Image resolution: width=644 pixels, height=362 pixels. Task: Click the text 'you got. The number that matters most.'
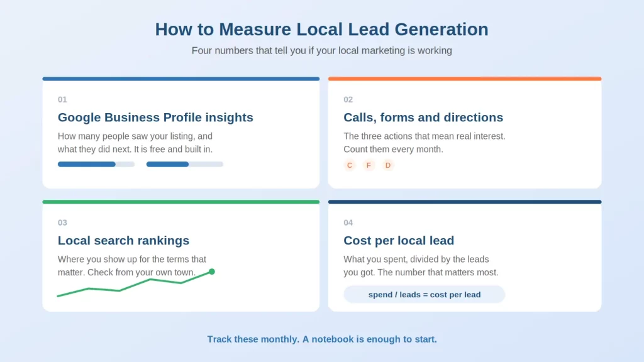click(x=421, y=273)
